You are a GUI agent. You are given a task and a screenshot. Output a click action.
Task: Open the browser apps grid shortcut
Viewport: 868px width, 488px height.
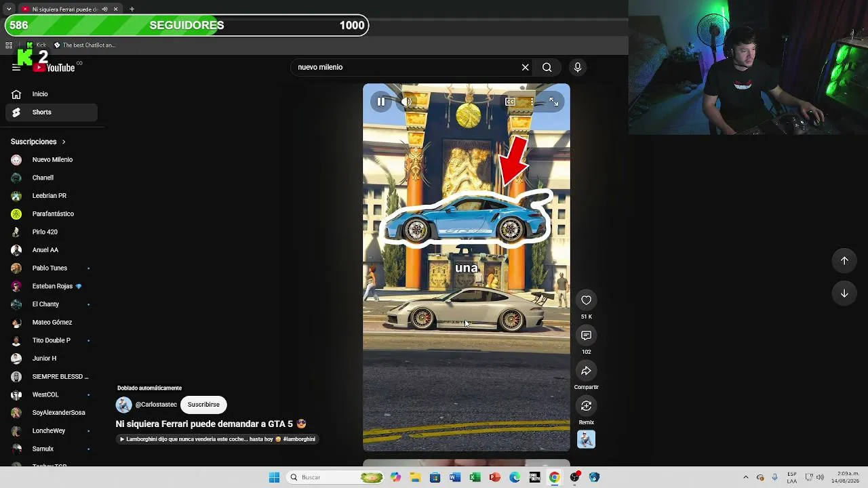click(9, 45)
